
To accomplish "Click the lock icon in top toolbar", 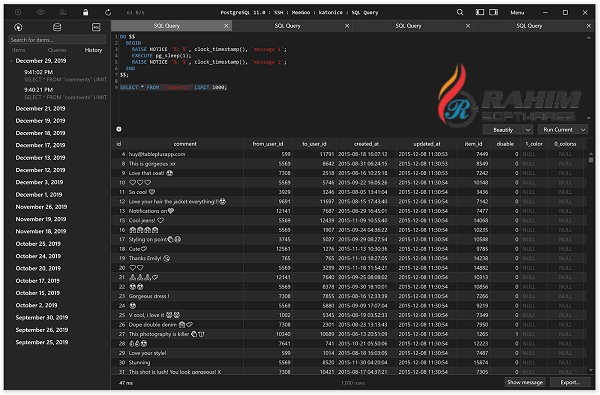I will tap(86, 12).
